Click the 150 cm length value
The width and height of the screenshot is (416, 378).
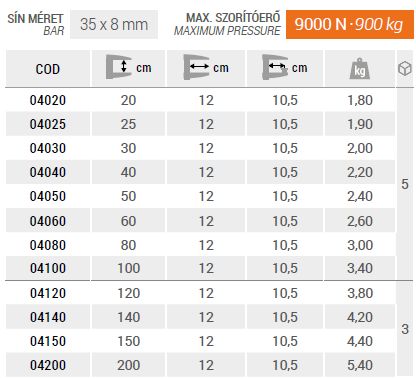[x=129, y=341]
